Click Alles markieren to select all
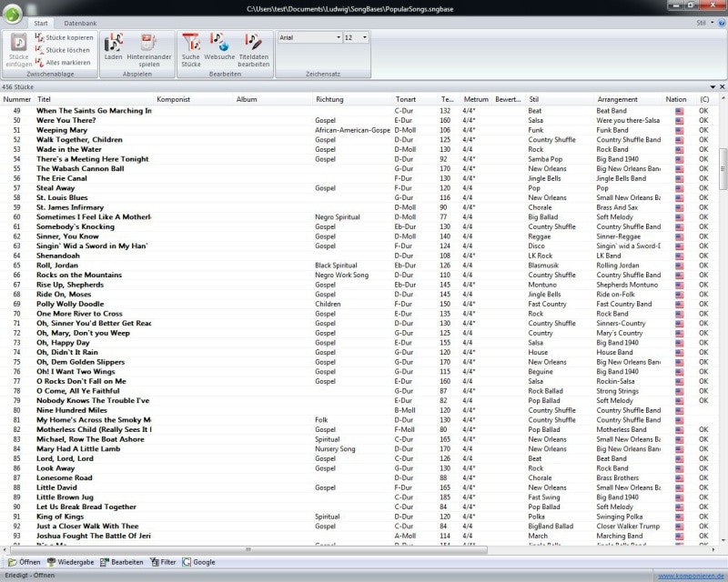This screenshot has height=582, width=728. pyautogui.click(x=64, y=62)
